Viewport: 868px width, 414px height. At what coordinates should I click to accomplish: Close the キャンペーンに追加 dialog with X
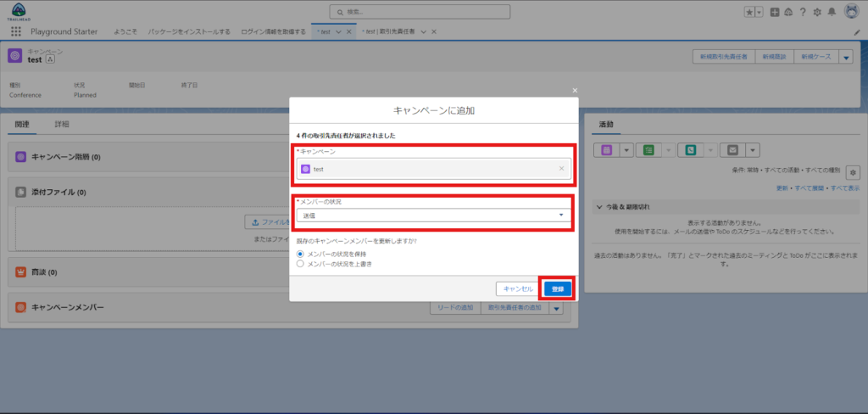[x=575, y=90]
